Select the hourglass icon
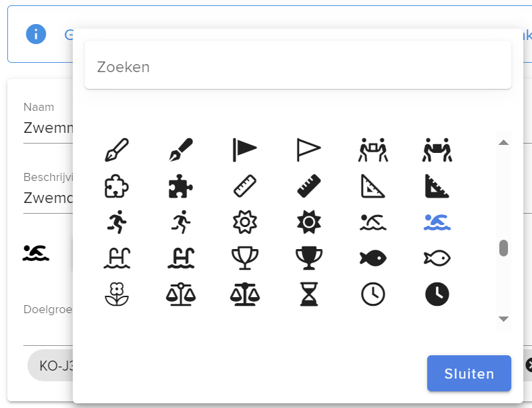 pos(309,294)
